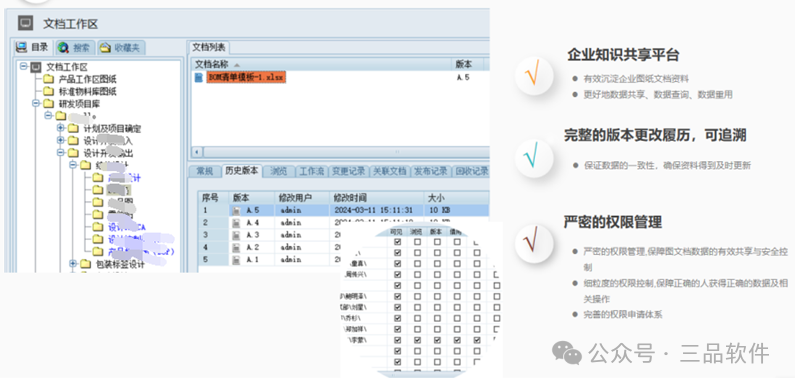Expand the 计划及项目确定 folder node
Viewport: 795px width, 385px height.
[60, 128]
